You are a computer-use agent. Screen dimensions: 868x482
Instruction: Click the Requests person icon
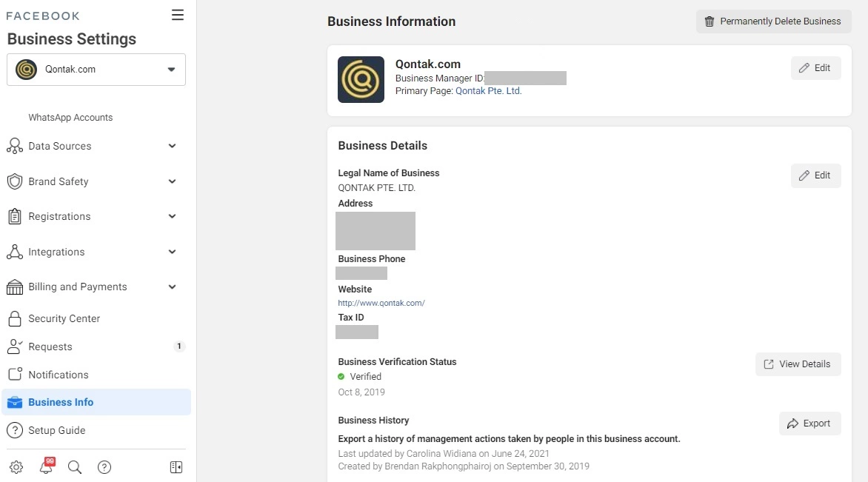coord(15,347)
